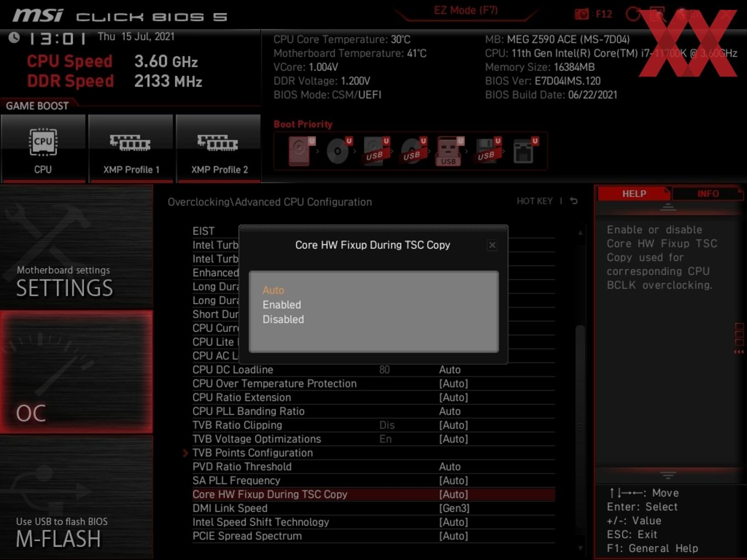Click CPU DC Loadline Auto value field

[x=450, y=370]
